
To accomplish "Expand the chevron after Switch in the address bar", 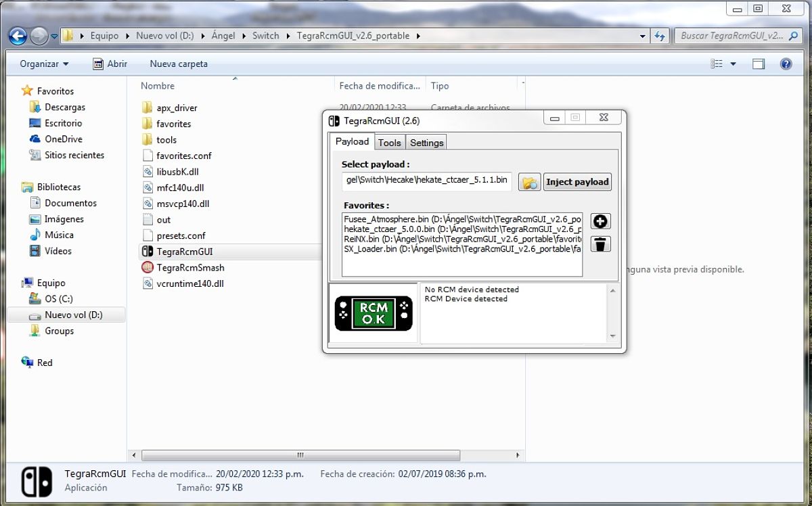I will pyautogui.click(x=288, y=36).
